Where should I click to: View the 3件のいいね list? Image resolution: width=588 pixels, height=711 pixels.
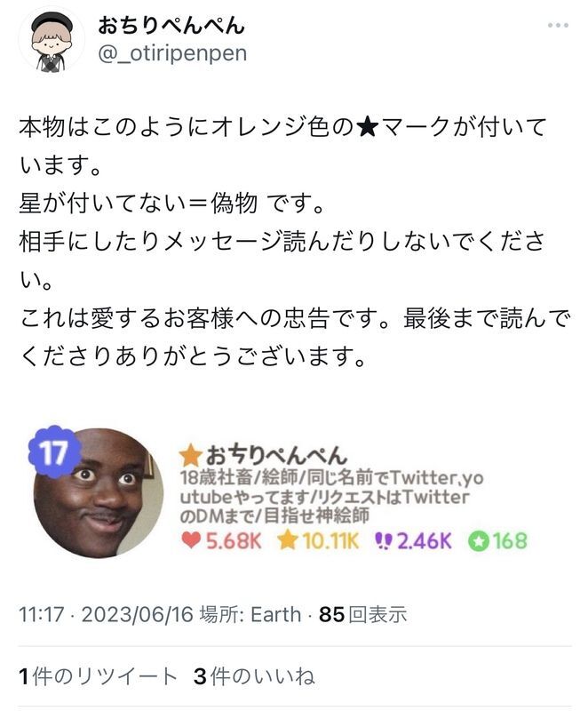coord(254,676)
